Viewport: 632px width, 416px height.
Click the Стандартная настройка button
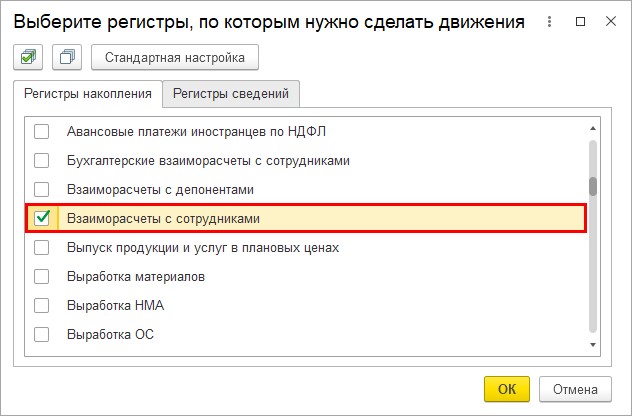tap(175, 57)
